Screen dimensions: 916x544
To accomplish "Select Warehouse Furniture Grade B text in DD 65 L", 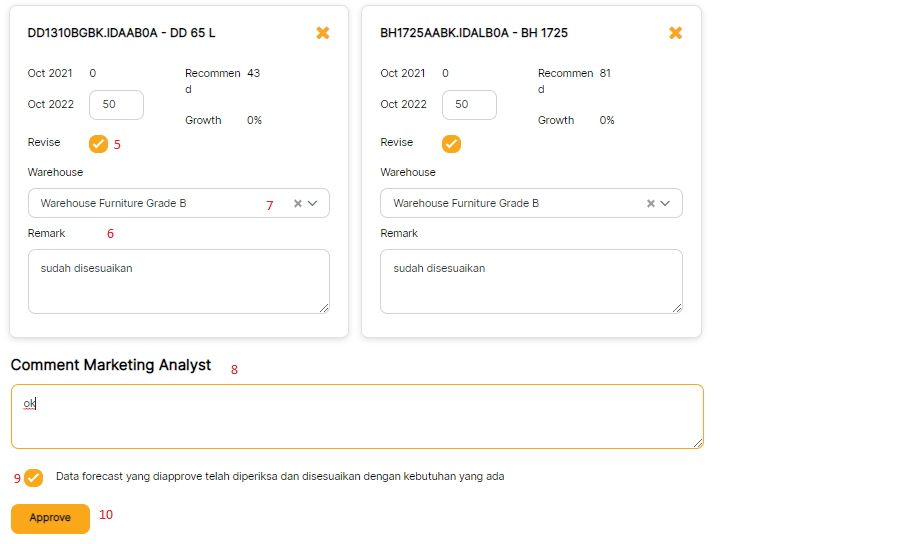I will pos(114,204).
